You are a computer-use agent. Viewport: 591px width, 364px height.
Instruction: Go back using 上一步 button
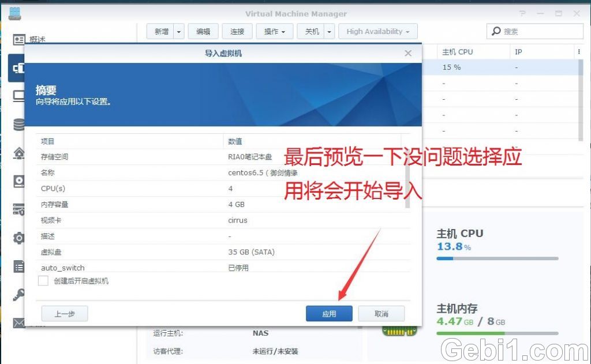(64, 314)
